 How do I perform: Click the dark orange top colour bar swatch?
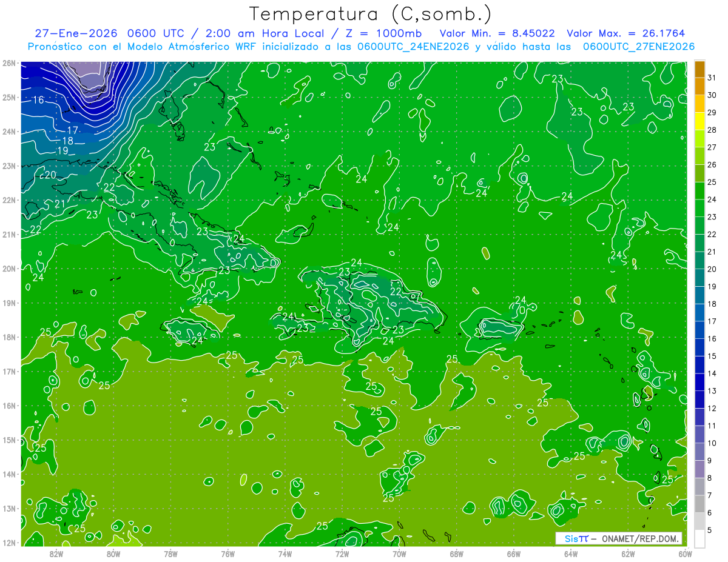699,69
